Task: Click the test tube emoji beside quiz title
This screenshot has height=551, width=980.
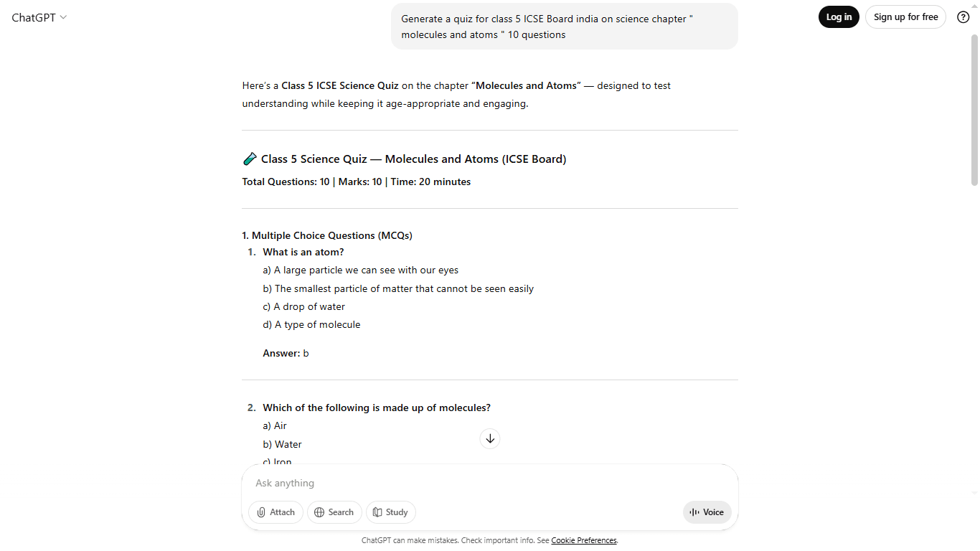Action: tap(250, 159)
